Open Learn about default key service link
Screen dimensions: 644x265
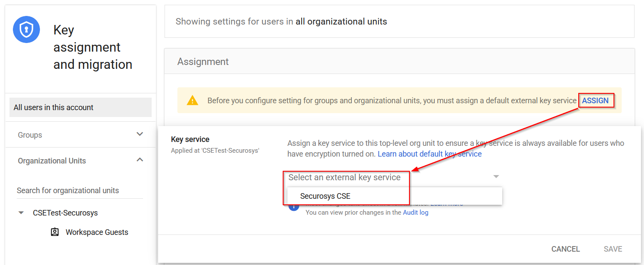pyautogui.click(x=430, y=154)
